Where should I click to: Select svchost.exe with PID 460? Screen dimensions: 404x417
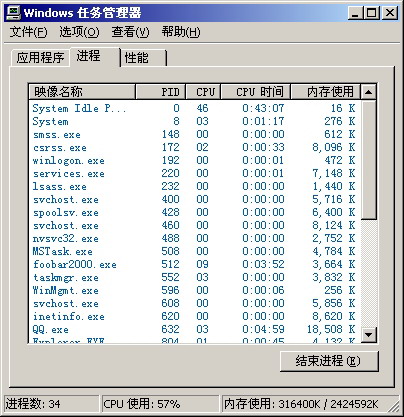(195, 225)
